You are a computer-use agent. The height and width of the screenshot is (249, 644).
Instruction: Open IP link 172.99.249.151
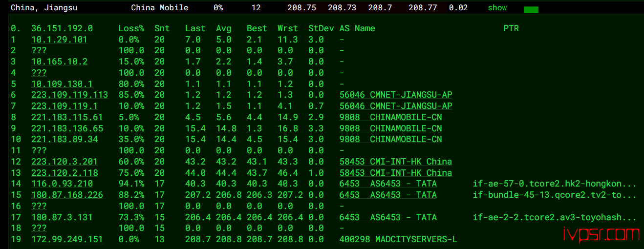(67, 239)
